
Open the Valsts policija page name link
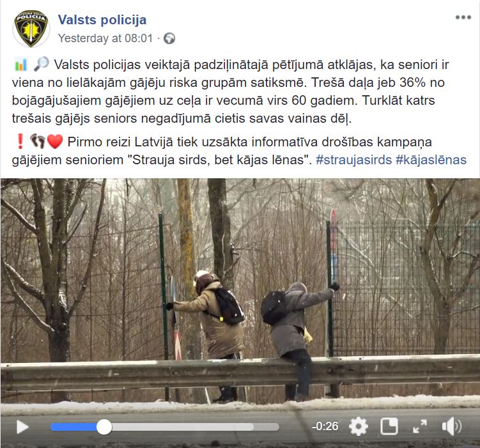coord(102,20)
